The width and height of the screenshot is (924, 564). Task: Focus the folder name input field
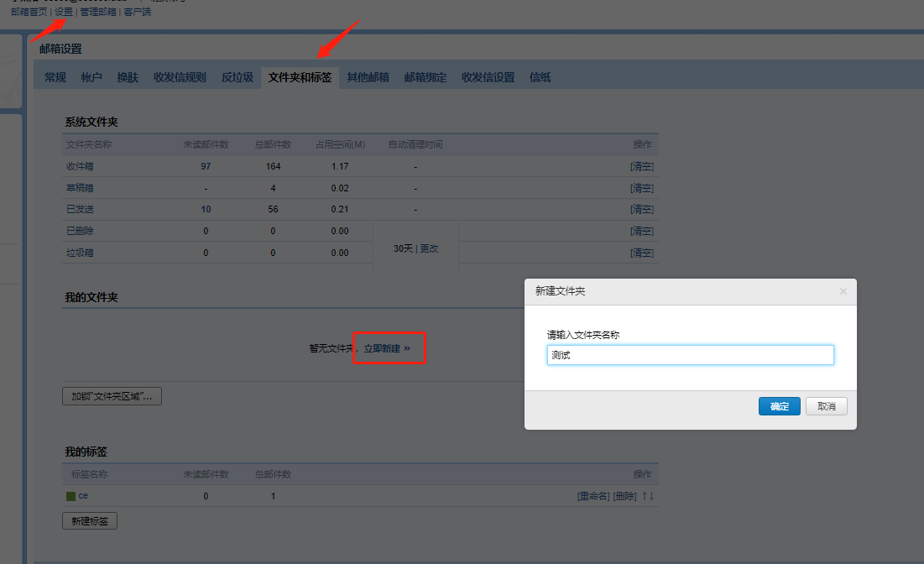(x=690, y=355)
